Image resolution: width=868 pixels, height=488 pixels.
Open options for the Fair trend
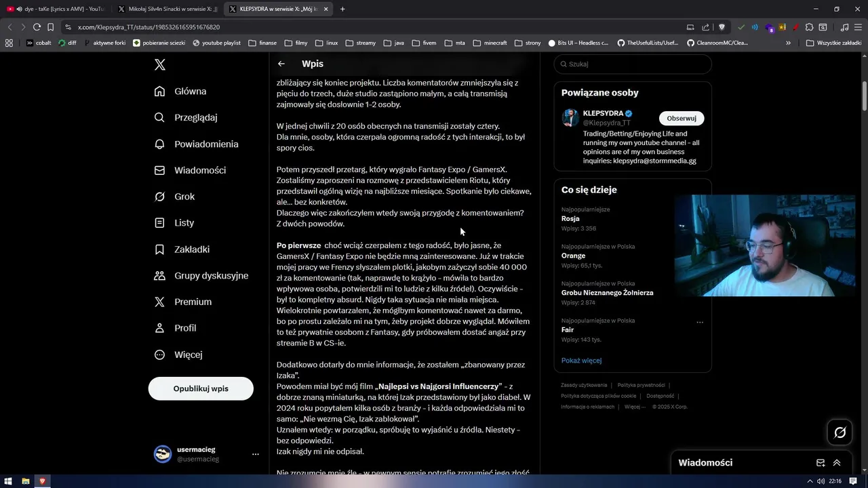point(700,322)
